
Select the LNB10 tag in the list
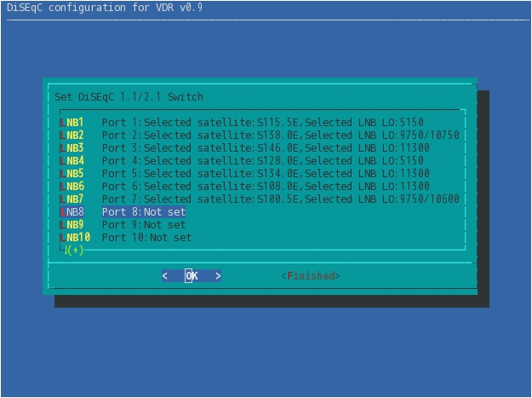tap(75, 238)
